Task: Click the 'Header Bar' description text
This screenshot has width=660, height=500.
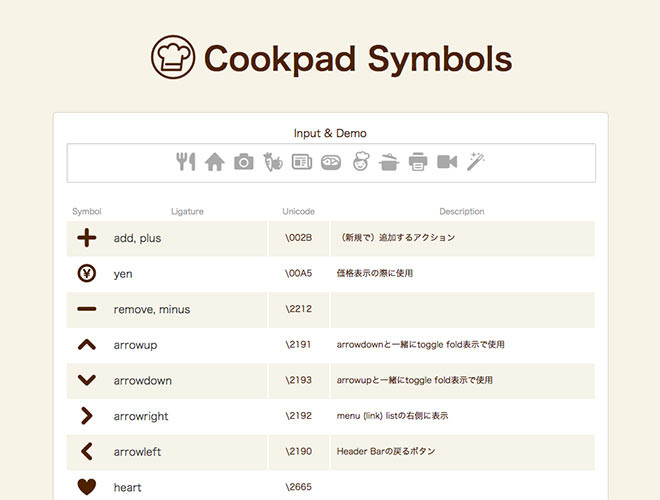Action: point(386,451)
